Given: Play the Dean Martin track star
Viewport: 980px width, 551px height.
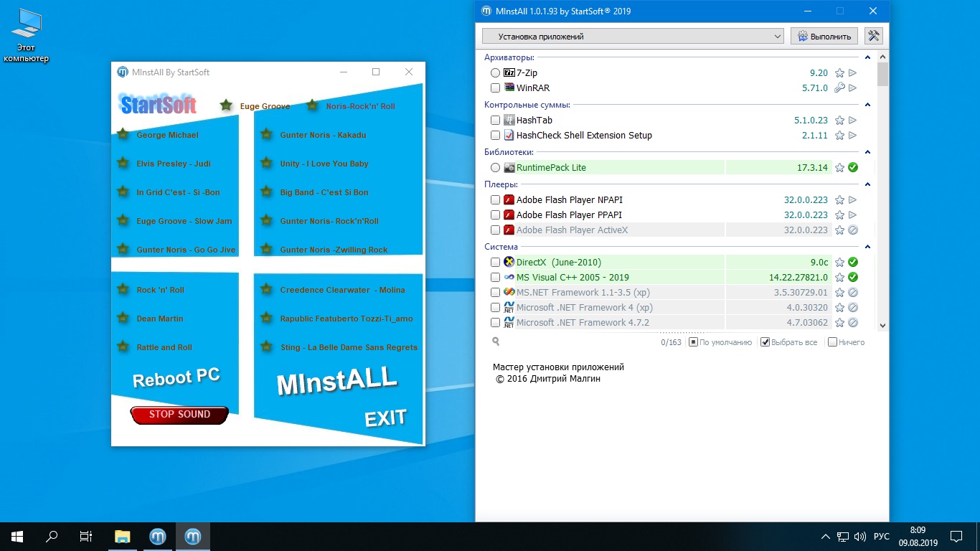Looking at the screenshot, I should tap(123, 318).
